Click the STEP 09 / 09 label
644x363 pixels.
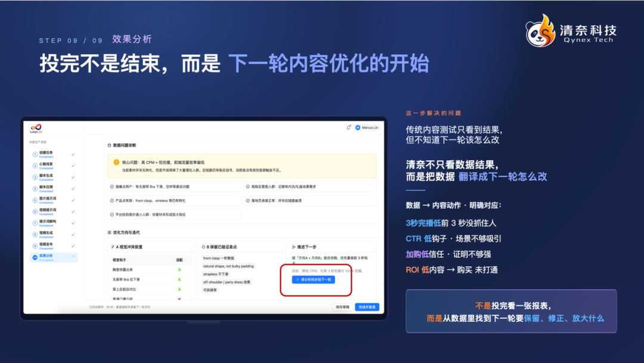tap(70, 41)
